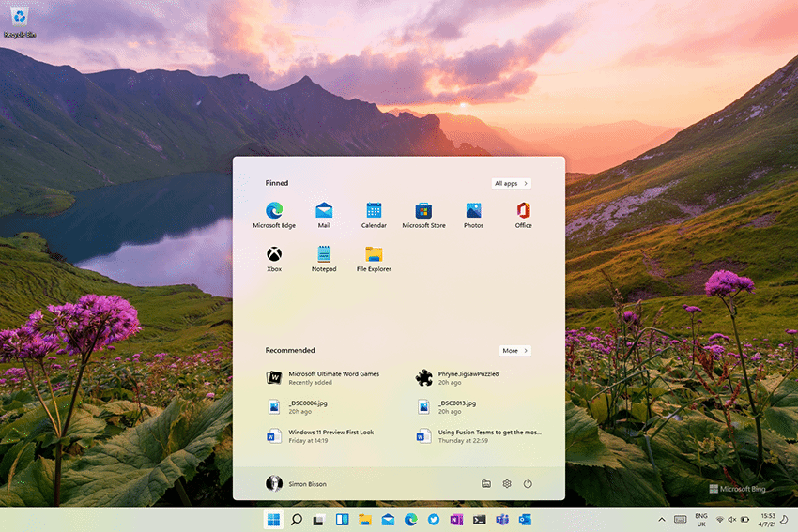Open Recycle Bin on the desktop
Screen dimensions: 798x532
point(19,17)
